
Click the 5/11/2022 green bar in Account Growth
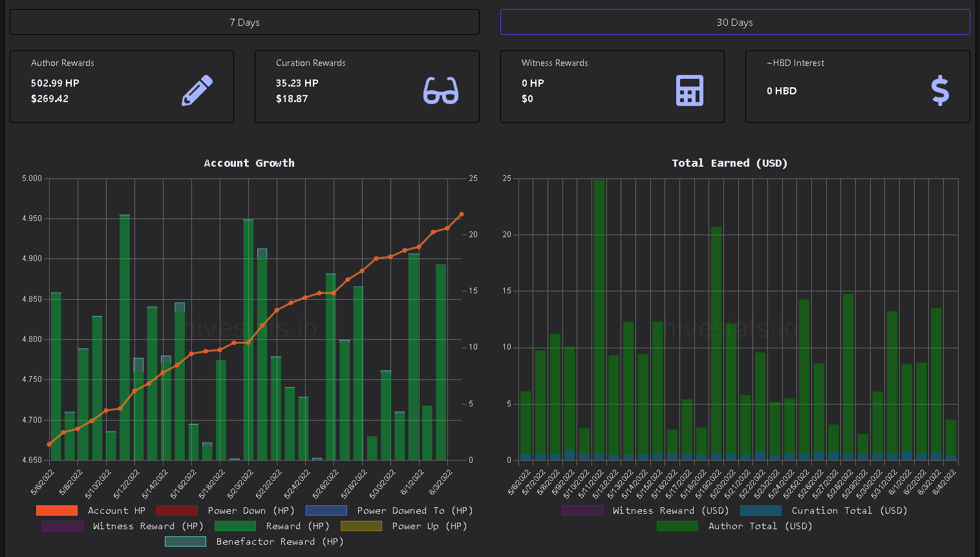(x=125, y=337)
